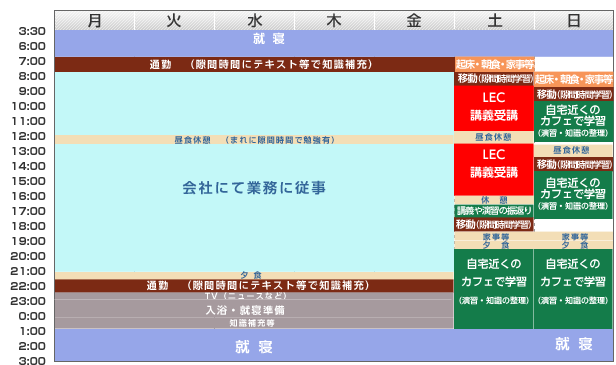Click Sunday afternoon's 自宅近くのカフェで学習 block
The image size is (616, 365).
(x=574, y=195)
